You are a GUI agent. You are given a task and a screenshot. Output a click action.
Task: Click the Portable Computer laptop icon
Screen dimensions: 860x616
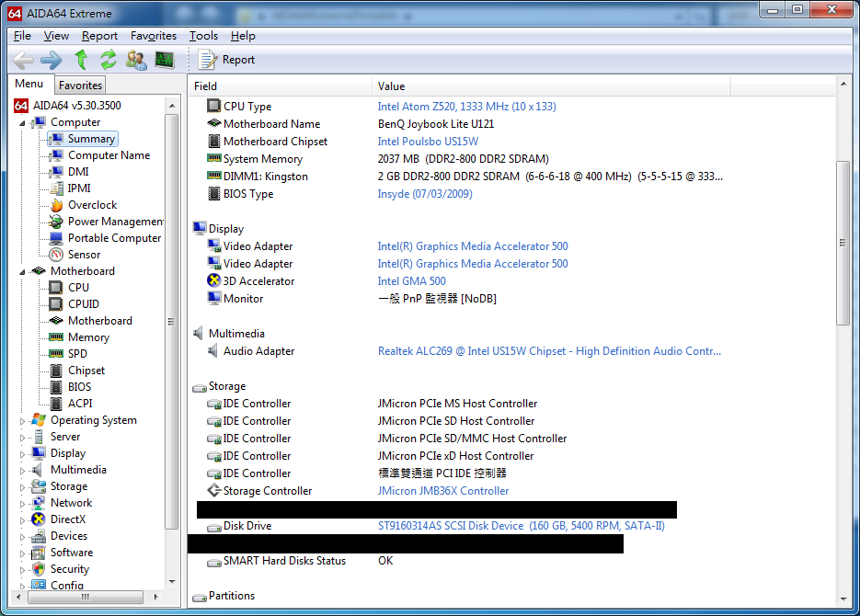[56, 238]
